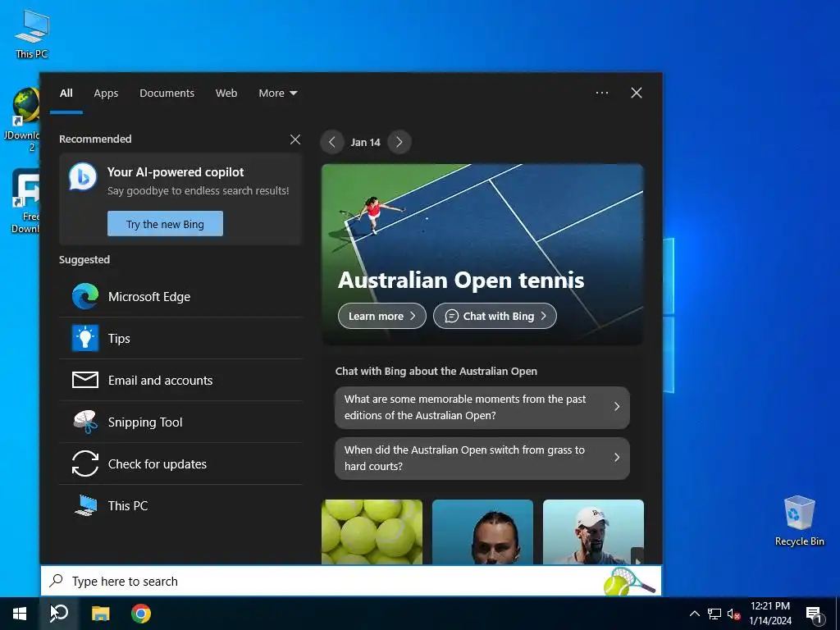Image resolution: width=840 pixels, height=630 pixels.
Task: Click the Bing copilot logo icon
Action: 83,177
